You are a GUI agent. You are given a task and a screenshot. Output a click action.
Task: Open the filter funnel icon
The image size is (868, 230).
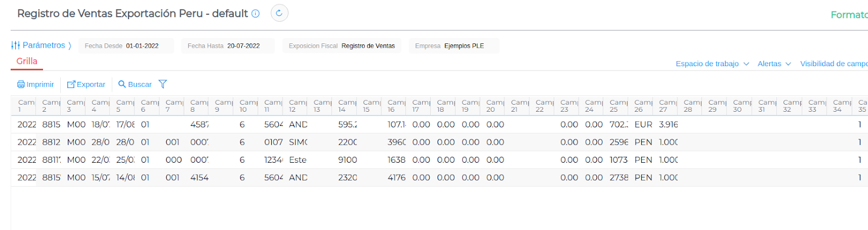click(163, 84)
